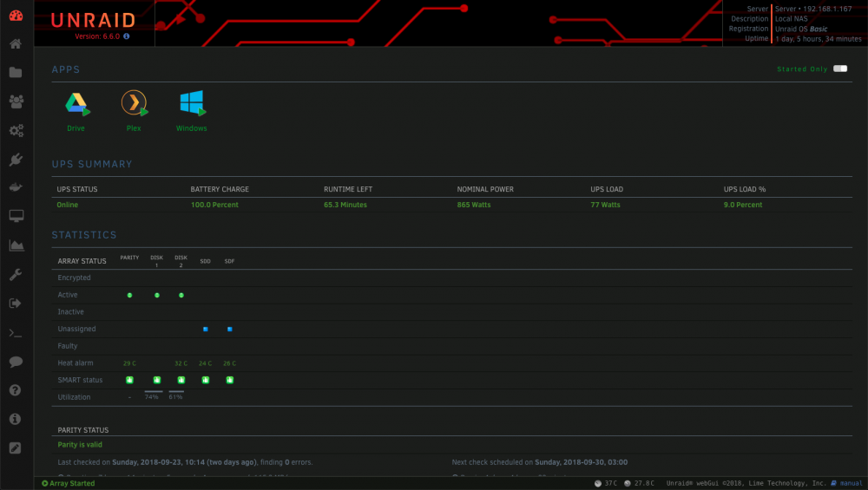Open the feedback speech bubble icon
This screenshot has width=868, height=490.
(16, 362)
